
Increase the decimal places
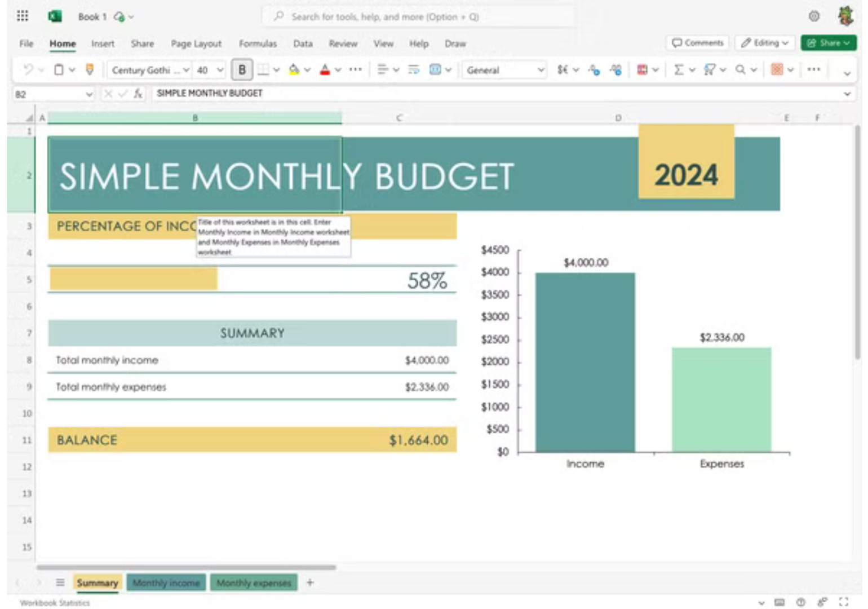tap(594, 70)
